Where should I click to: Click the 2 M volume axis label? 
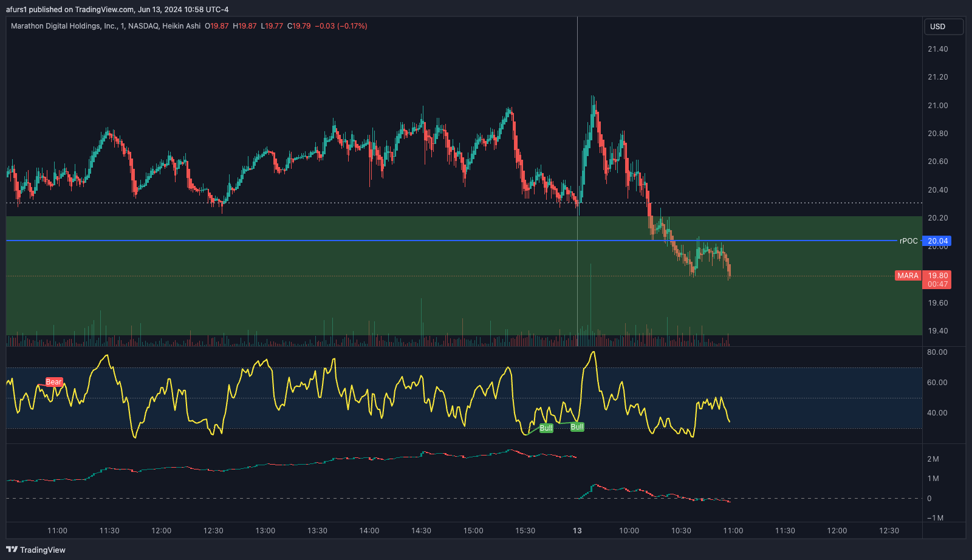(x=933, y=459)
